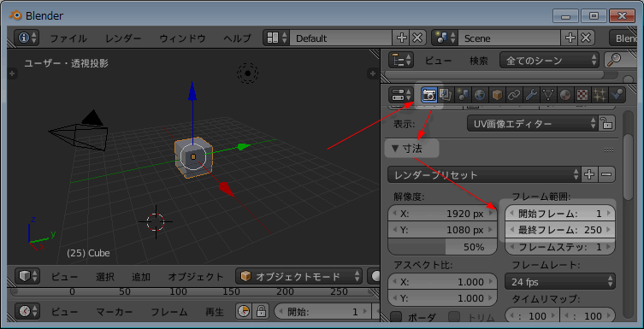The image size is (644, 329).
Task: Add a new scene with plus button
Action: pos(570,38)
